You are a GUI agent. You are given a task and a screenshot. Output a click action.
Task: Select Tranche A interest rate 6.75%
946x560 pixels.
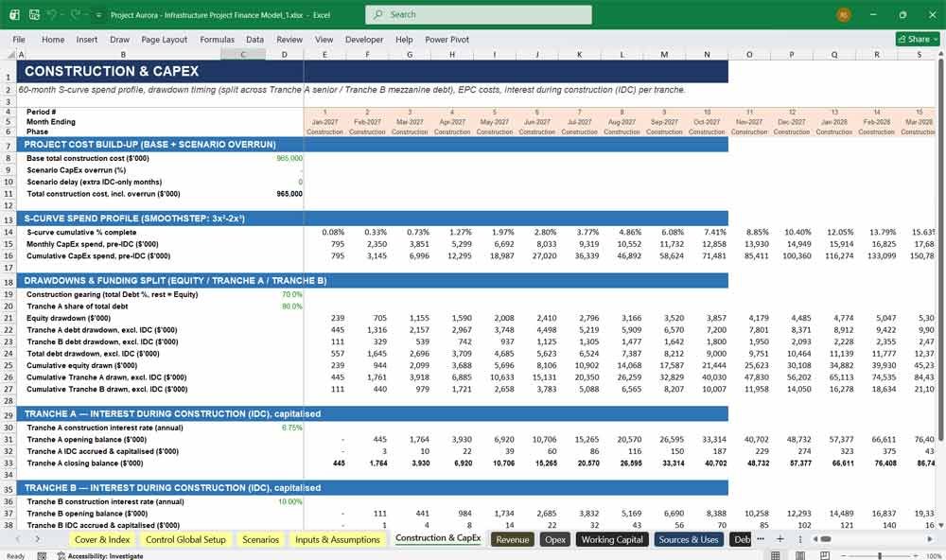(x=284, y=428)
